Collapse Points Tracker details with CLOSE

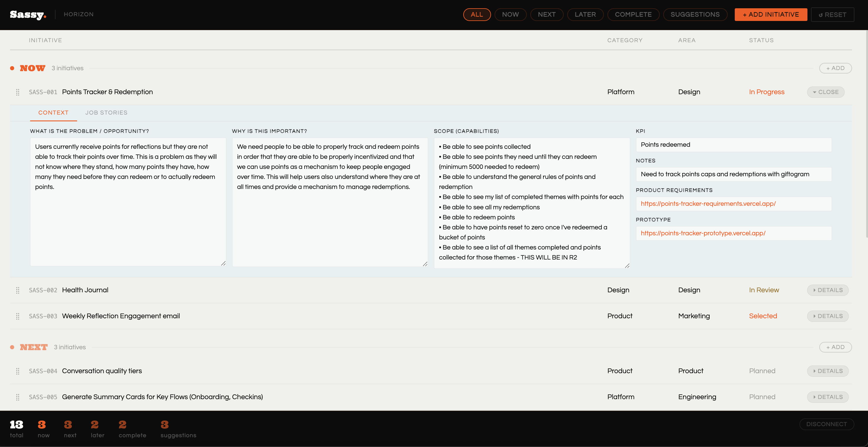pyautogui.click(x=825, y=92)
